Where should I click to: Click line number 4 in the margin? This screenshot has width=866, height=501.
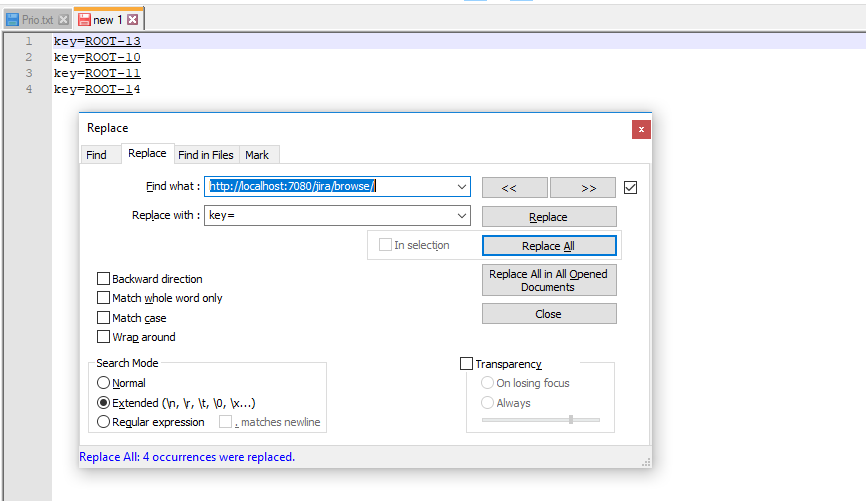[29, 89]
